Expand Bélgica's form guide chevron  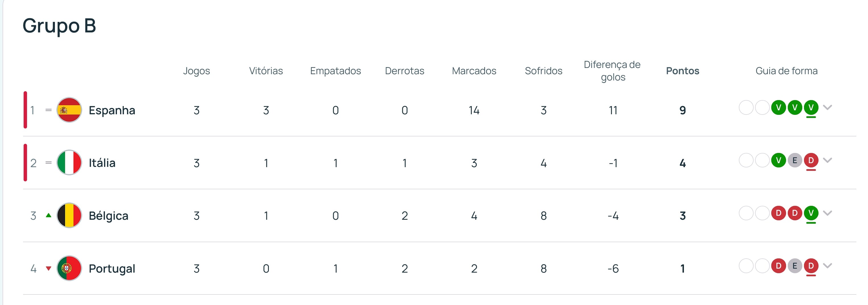pyautogui.click(x=828, y=213)
